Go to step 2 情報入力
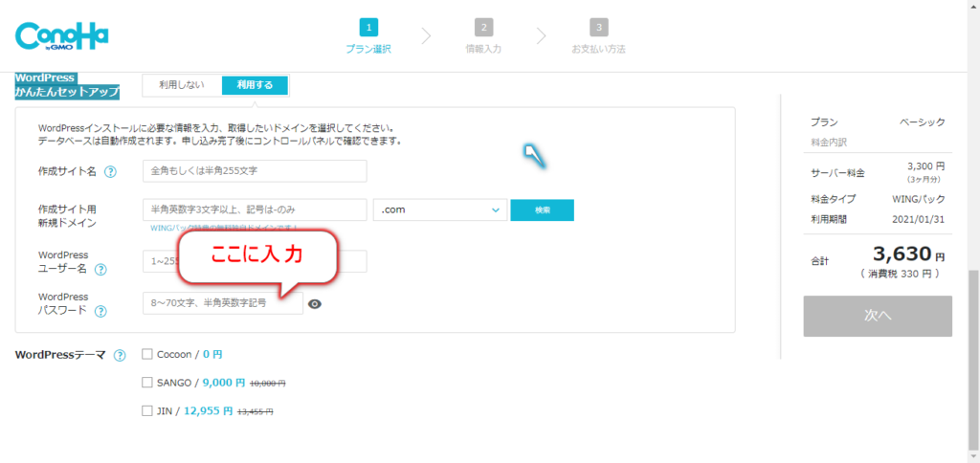The width and height of the screenshot is (980, 463). (483, 36)
